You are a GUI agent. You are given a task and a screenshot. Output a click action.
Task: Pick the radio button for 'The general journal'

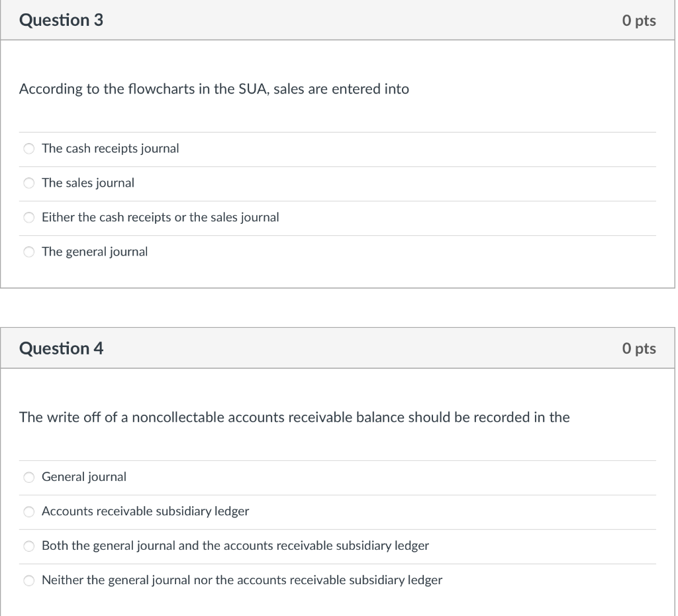29,252
